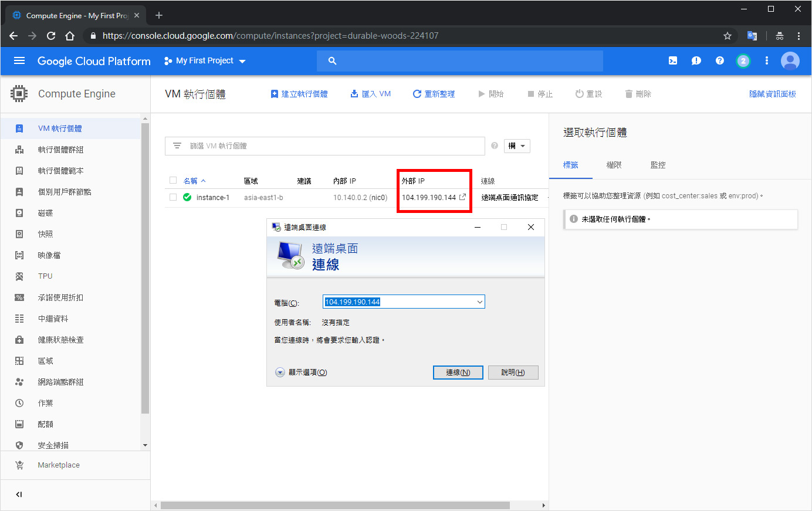Image resolution: width=812 pixels, height=511 pixels.
Task: Click the 磁碟 disk icon in sidebar
Action: [x=19, y=213]
